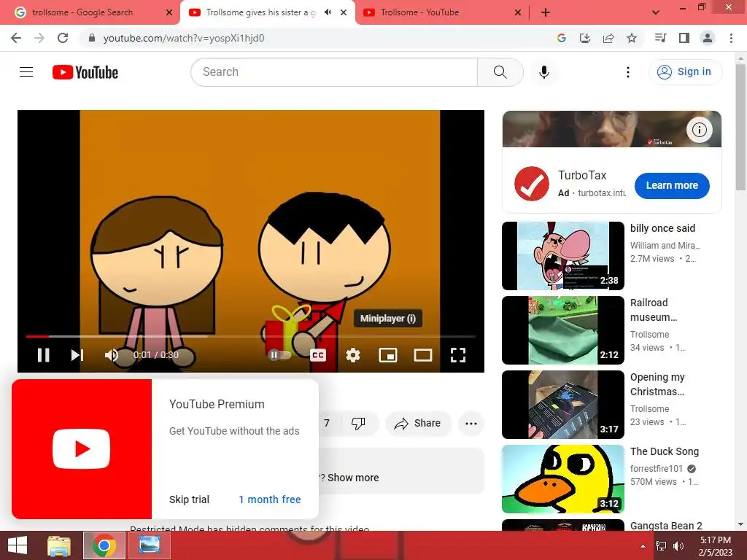This screenshot has width=747, height=560.
Task: Skip the YouTube Premium trial
Action: (x=189, y=499)
